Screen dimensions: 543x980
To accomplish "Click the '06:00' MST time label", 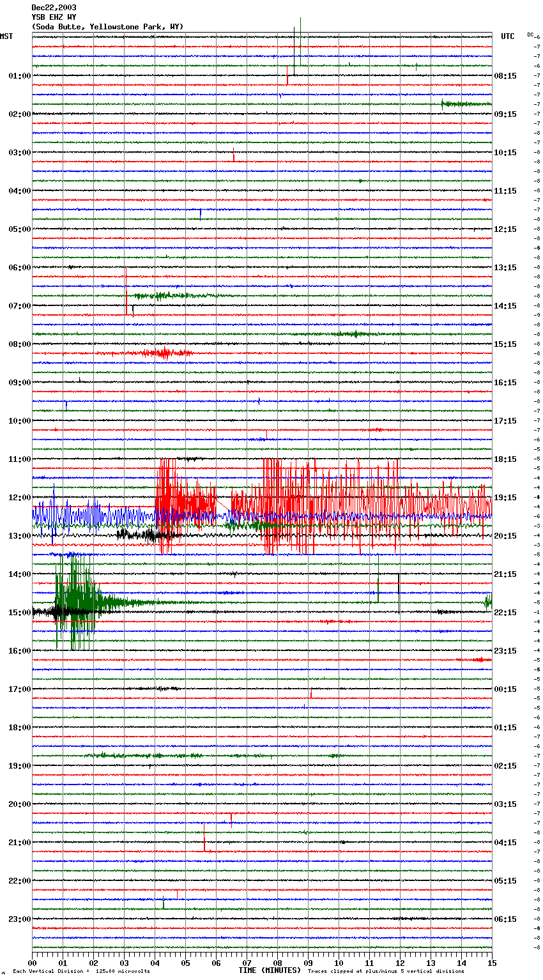I will [x=20, y=268].
